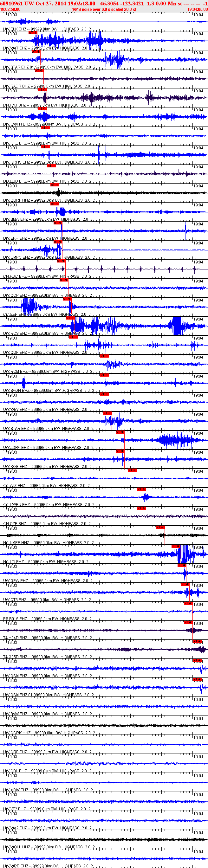Select the UO DBO BHZ station label

coord(47,181)
